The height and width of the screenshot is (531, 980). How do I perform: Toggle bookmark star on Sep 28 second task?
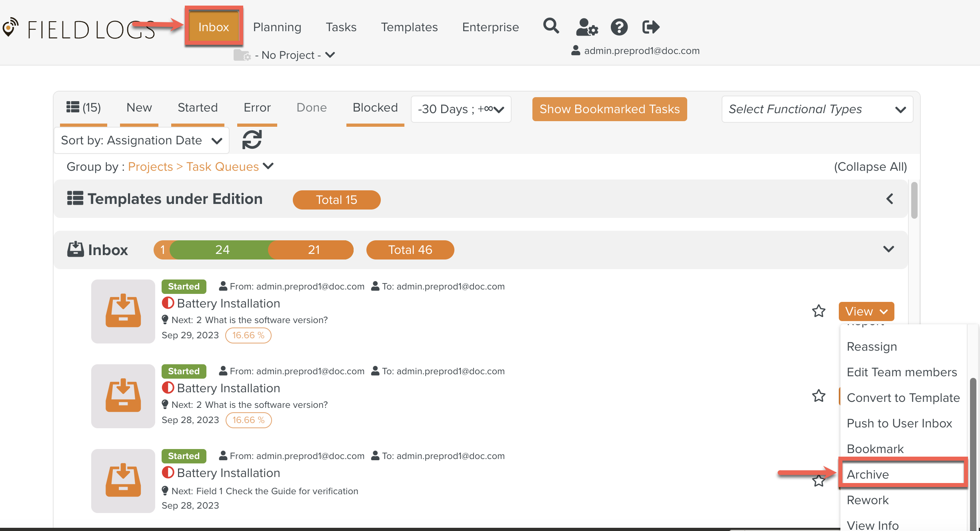(818, 396)
